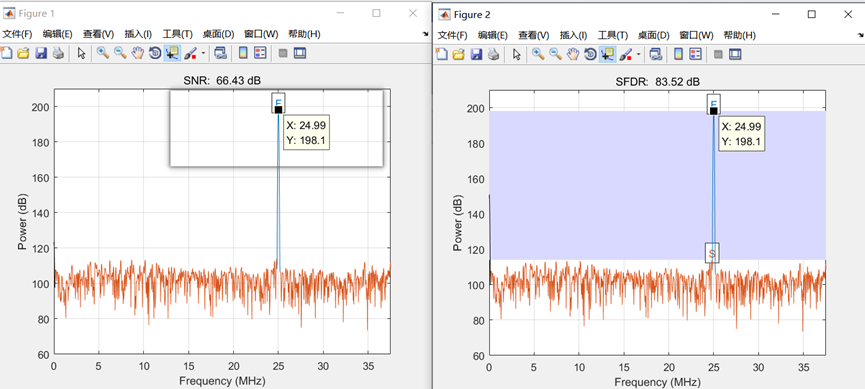This screenshot has width=865, height=389.
Task: Click the dock arrow in Figure 2 menu bar
Action: point(860,35)
